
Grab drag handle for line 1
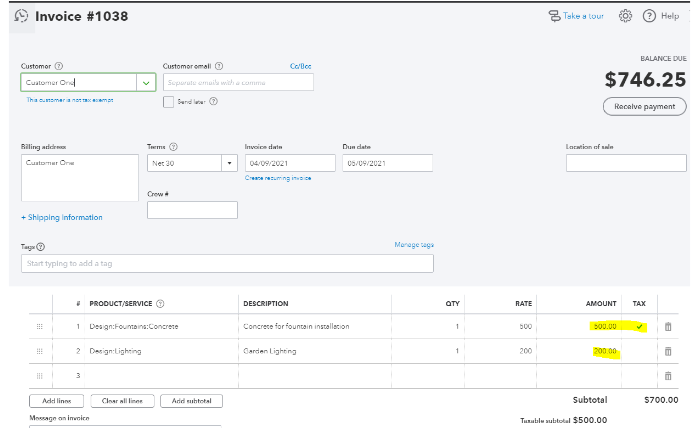(40, 327)
